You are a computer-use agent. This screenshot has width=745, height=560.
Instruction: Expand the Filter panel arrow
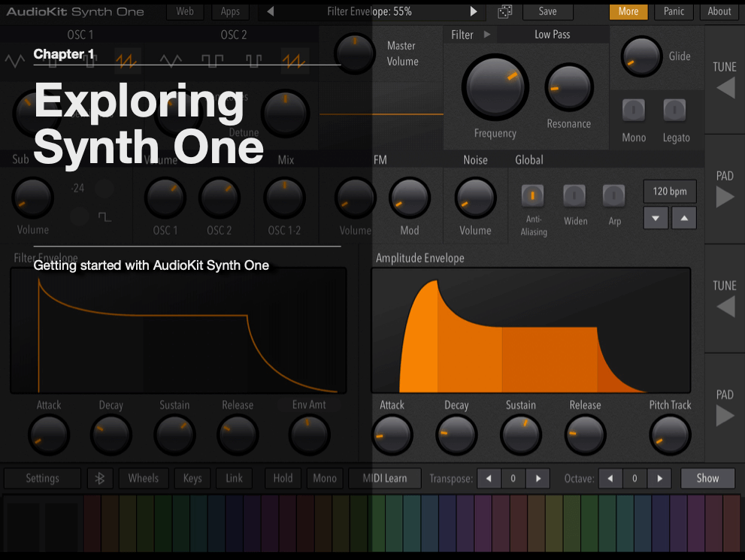(486, 34)
